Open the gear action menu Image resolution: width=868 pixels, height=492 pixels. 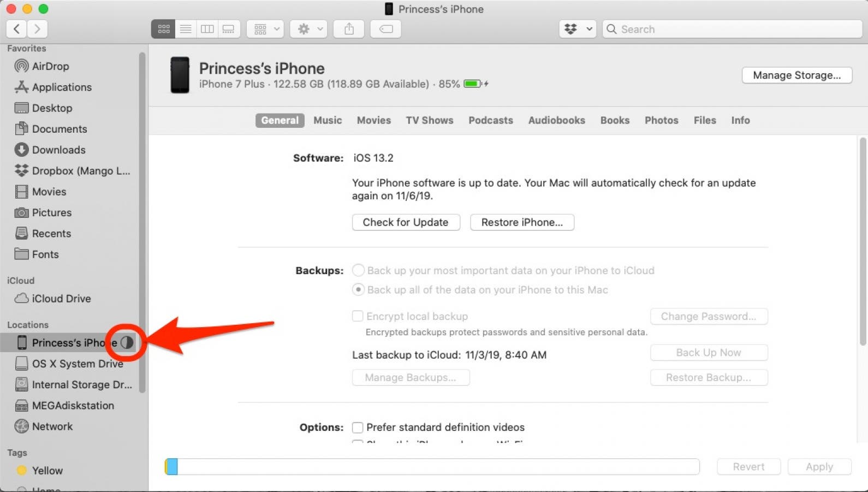[x=309, y=29]
